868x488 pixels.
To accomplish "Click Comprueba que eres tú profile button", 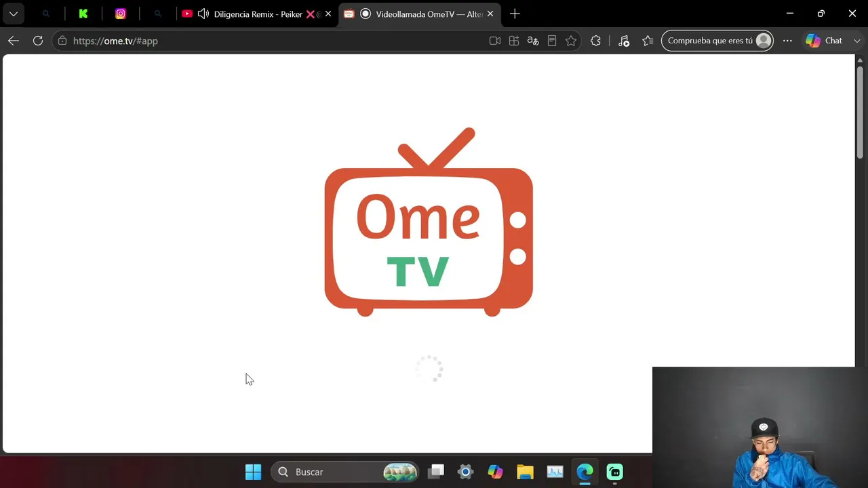I will click(x=717, y=41).
